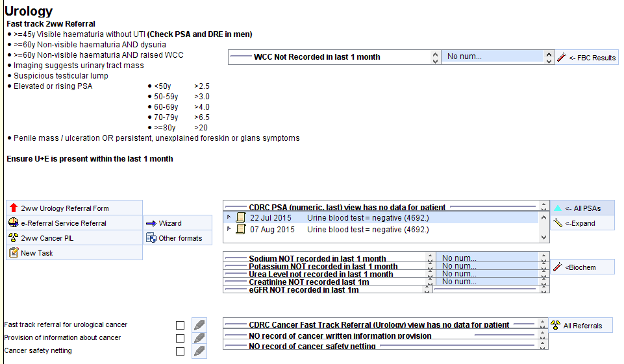Open the 2ww Cancer PIL
Screen dimensions: 624x364
click(x=75, y=238)
